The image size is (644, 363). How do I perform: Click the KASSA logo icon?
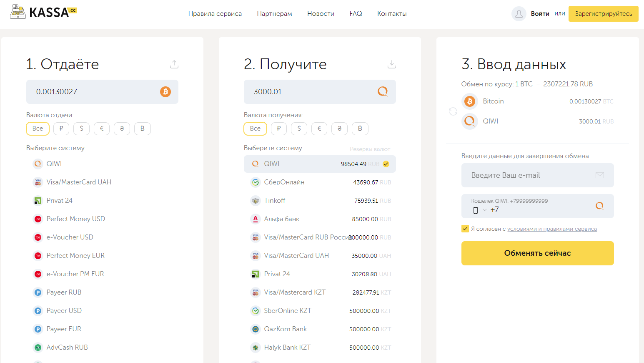[18, 12]
